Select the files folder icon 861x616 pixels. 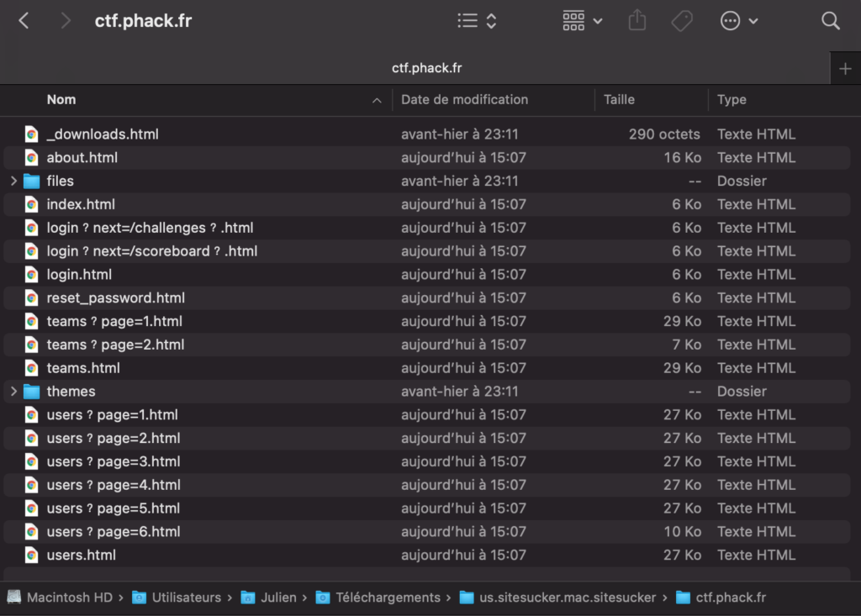pos(32,181)
